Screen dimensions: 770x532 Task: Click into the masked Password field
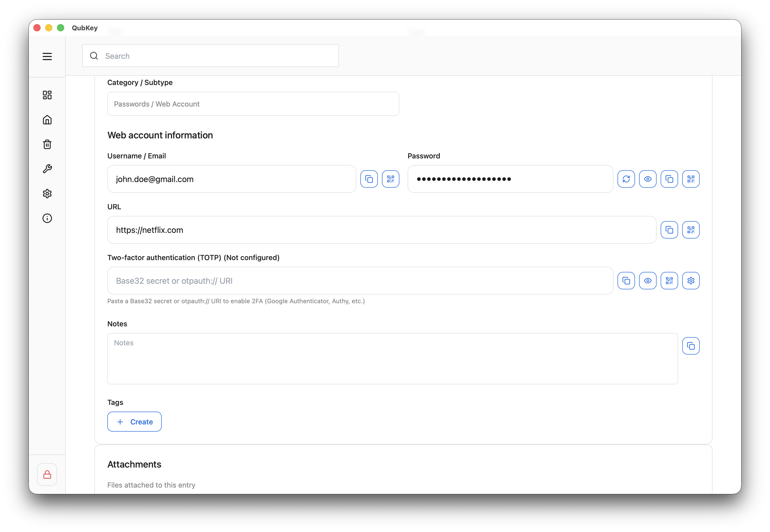tap(510, 179)
